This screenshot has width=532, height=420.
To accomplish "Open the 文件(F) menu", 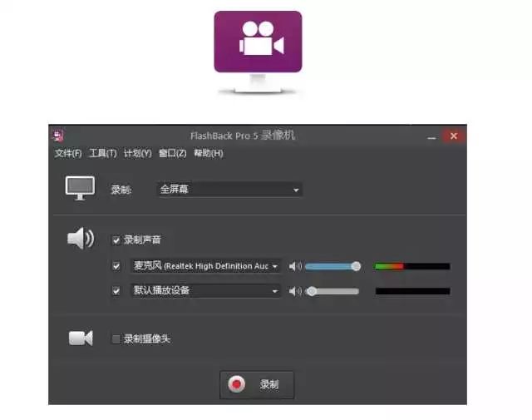I will (68, 154).
